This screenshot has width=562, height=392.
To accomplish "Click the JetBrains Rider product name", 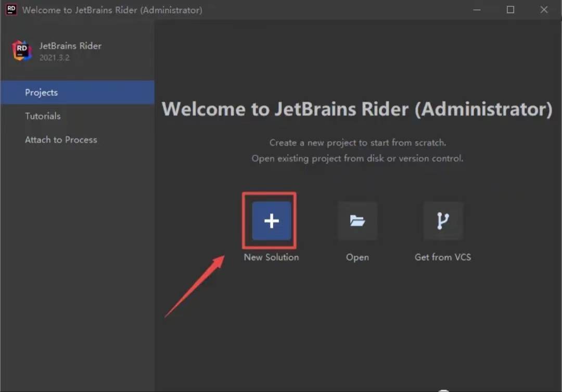I will [x=70, y=46].
